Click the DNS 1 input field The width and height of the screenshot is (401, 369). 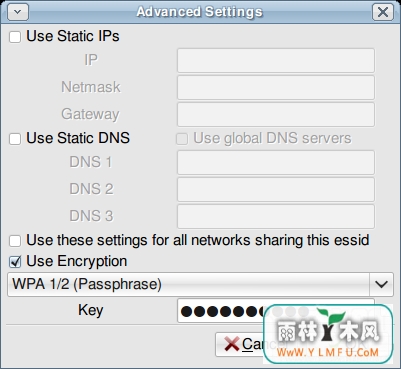coord(276,162)
